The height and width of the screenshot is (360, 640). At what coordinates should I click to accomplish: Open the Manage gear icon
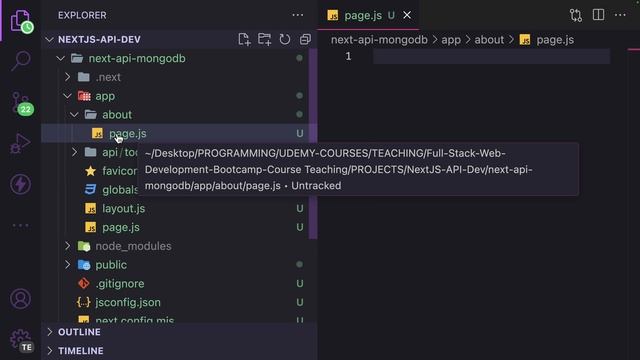point(21,340)
